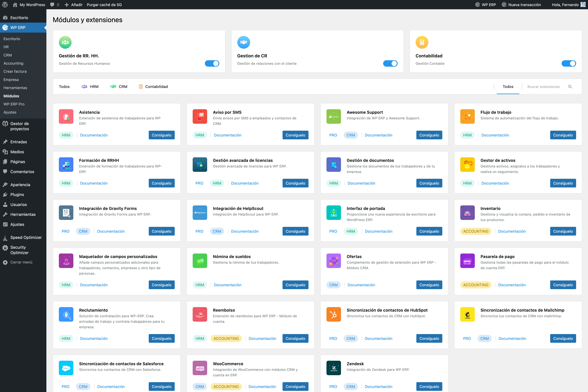The height and width of the screenshot is (392, 588).
Task: Toggle the Contabilidad module switch
Action: point(569,63)
